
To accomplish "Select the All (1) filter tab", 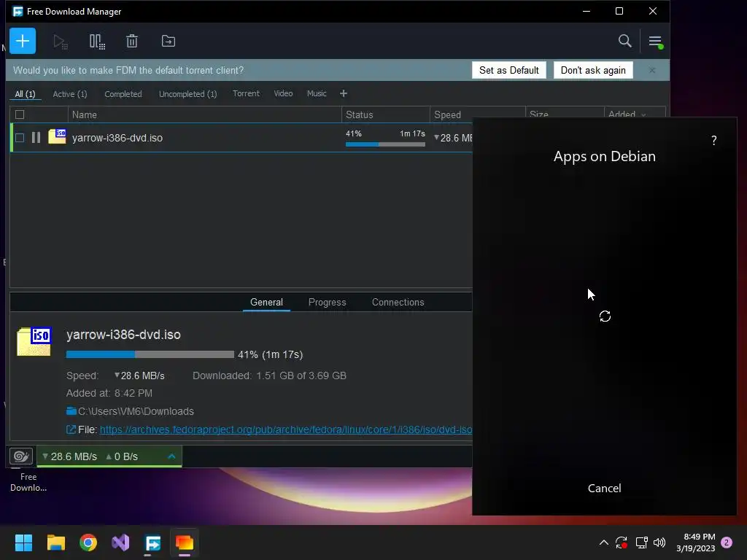I will pos(26,94).
